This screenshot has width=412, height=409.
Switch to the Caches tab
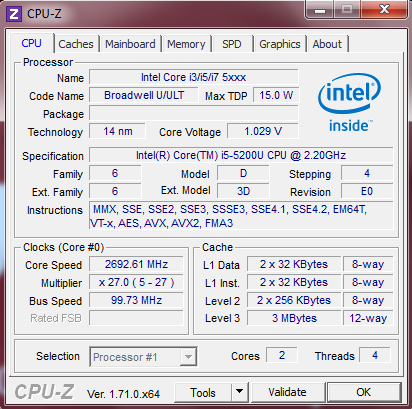pyautogui.click(x=76, y=44)
